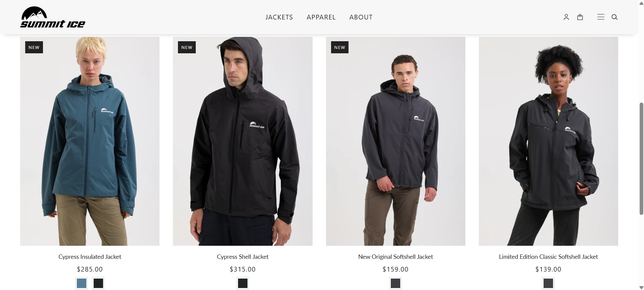Image resolution: width=644 pixels, height=290 pixels.
Task: Open the user account icon
Action: 566,17
